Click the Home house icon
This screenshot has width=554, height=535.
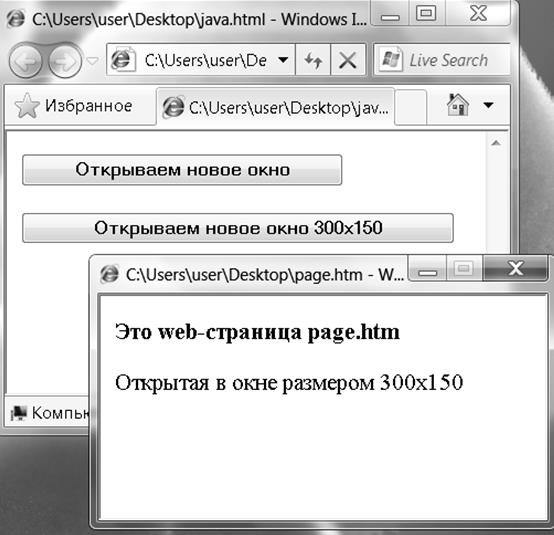(458, 105)
